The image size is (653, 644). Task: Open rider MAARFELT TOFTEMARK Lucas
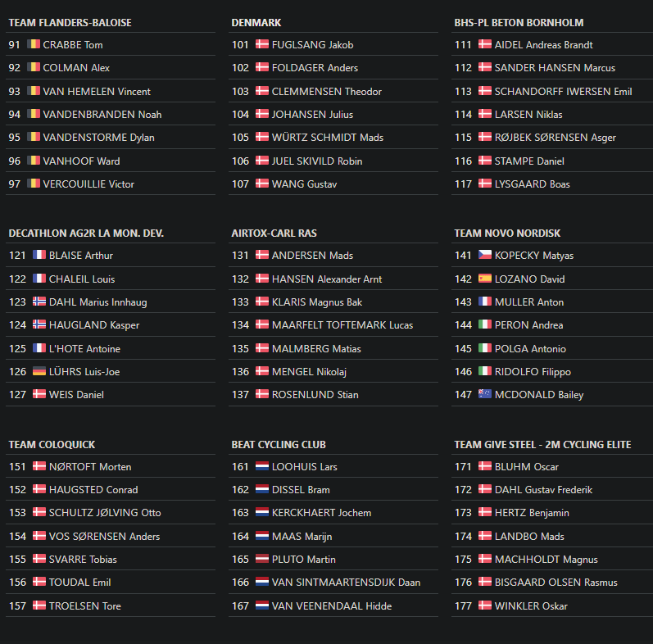pos(342,325)
